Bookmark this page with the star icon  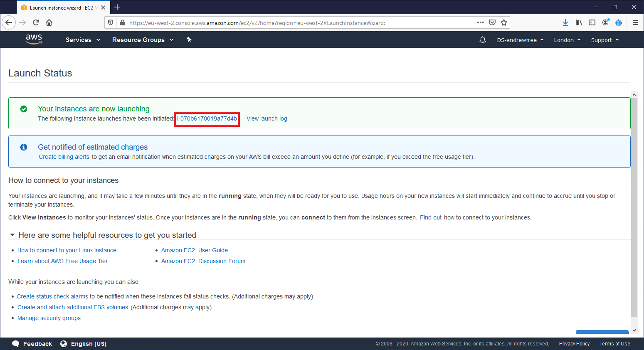pyautogui.click(x=504, y=22)
